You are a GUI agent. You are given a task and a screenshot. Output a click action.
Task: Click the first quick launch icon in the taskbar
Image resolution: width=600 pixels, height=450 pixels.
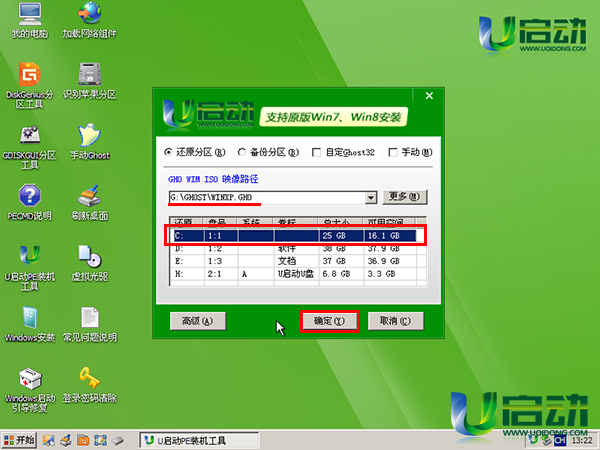point(49,440)
